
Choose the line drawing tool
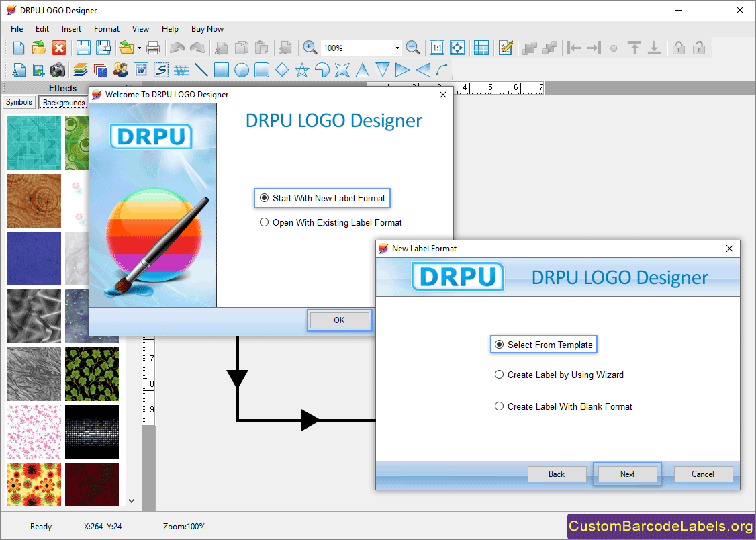[x=201, y=71]
